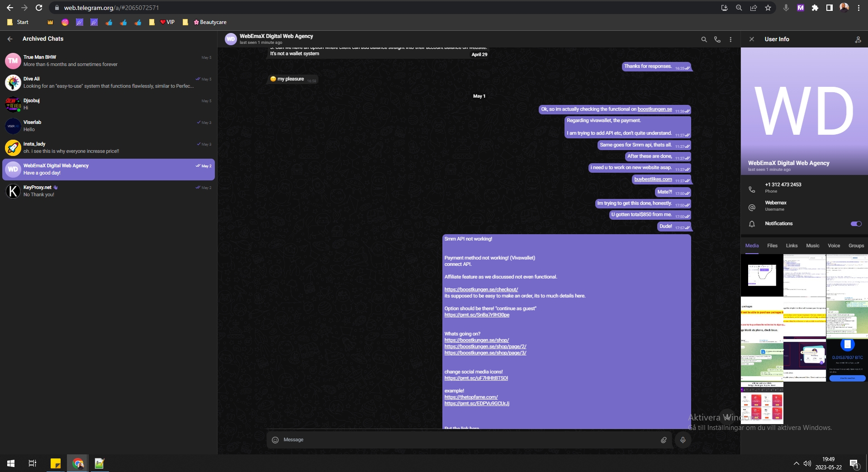Open the crown bookmark icon
Viewport: 868px width, 472px height.
50,22
